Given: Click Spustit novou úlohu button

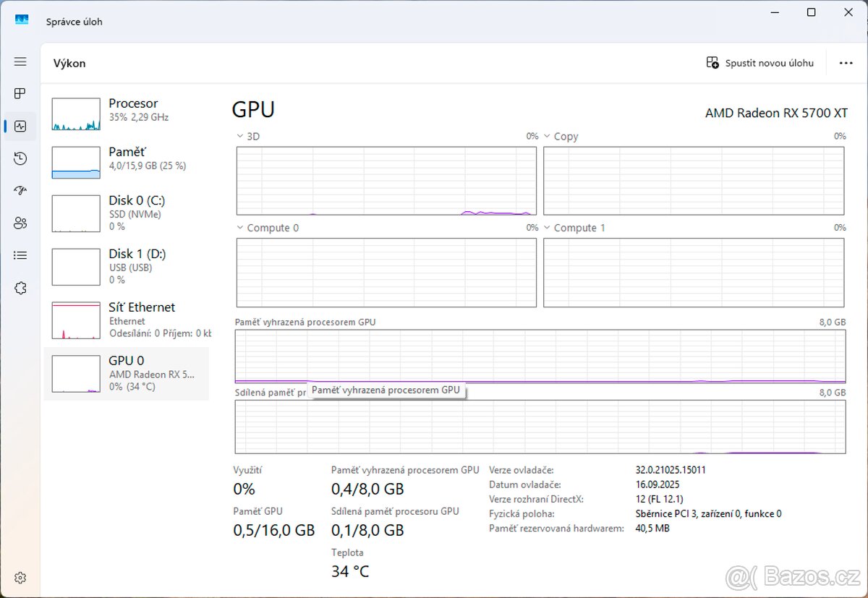Looking at the screenshot, I should (759, 63).
